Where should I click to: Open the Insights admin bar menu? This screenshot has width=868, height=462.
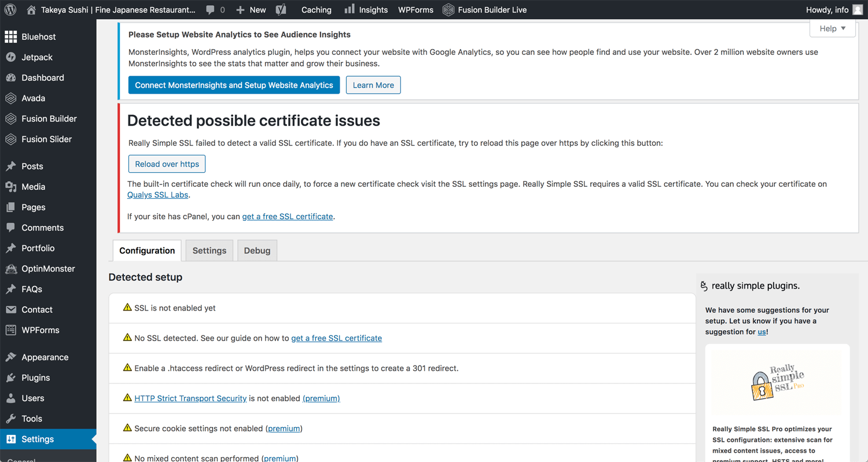pos(366,10)
